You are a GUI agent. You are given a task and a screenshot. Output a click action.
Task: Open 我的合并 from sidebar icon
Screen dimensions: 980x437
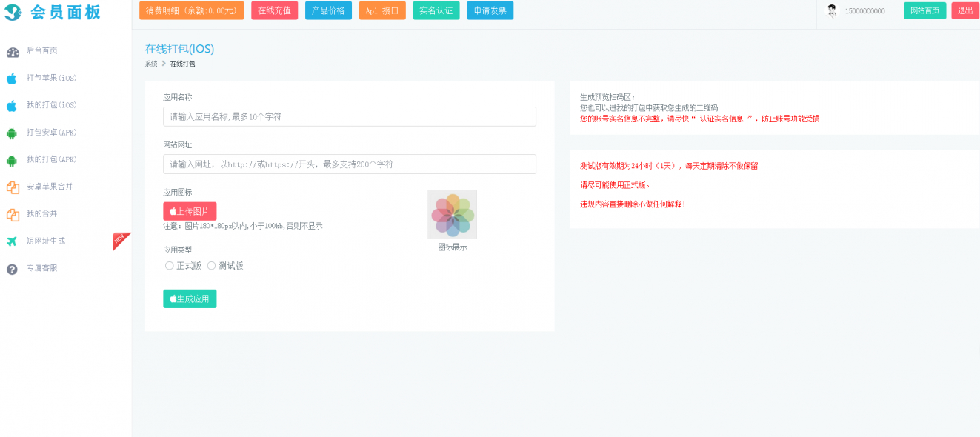pyautogui.click(x=10, y=213)
